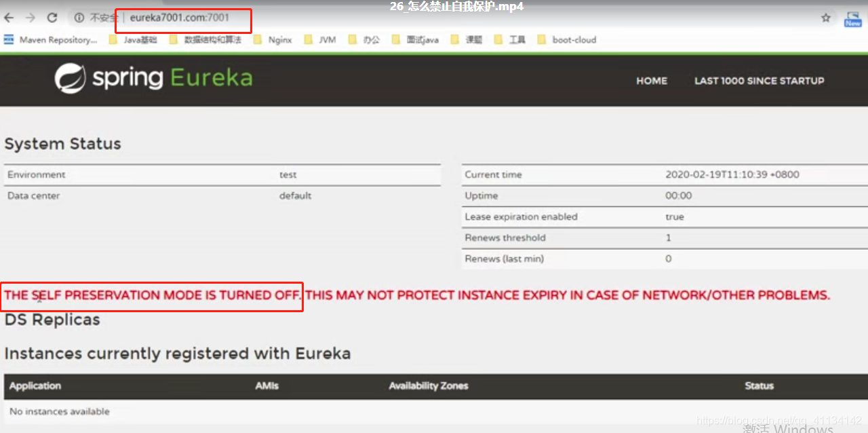Screen dimensions: 868x433
Task: Click the DS Replicas heading
Action: (x=52, y=320)
